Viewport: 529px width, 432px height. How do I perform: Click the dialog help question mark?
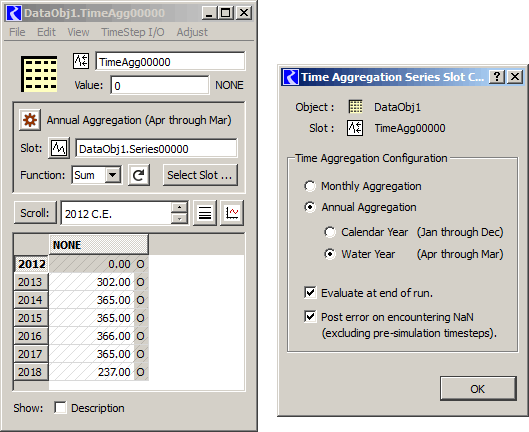point(497,77)
